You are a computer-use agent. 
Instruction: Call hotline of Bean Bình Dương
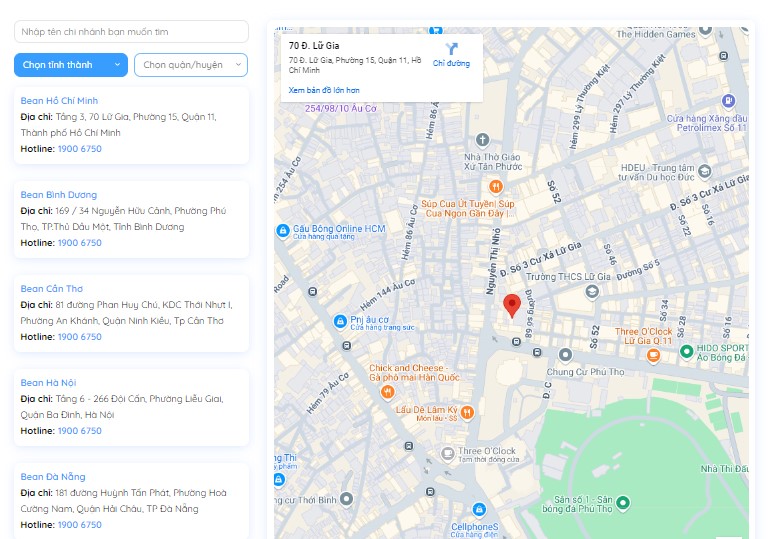80,242
